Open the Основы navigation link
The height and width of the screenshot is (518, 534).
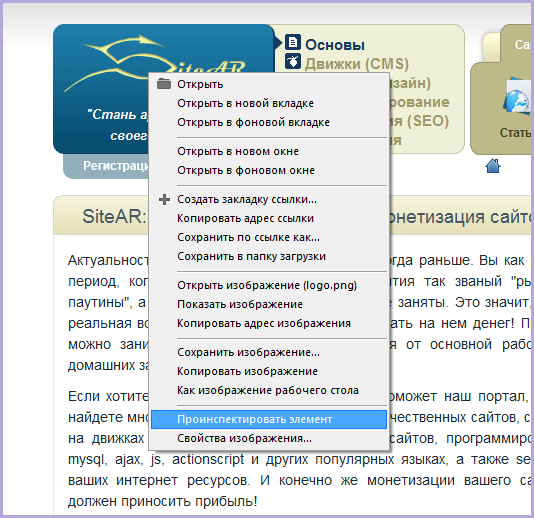pos(335,45)
